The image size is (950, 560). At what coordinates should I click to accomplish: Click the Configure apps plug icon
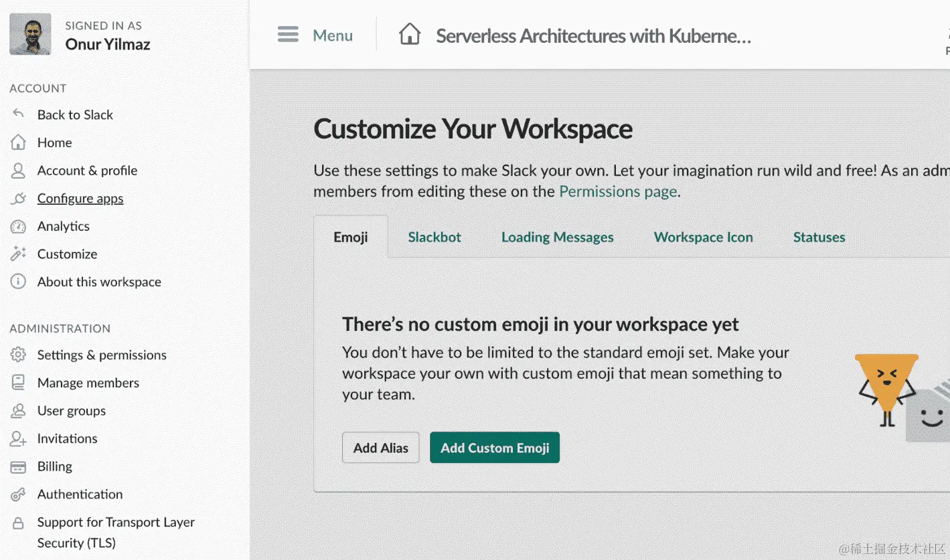pos(18,199)
